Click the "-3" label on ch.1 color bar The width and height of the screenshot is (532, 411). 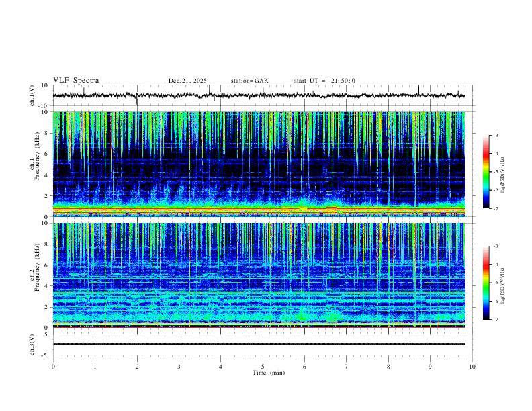pyautogui.click(x=496, y=135)
